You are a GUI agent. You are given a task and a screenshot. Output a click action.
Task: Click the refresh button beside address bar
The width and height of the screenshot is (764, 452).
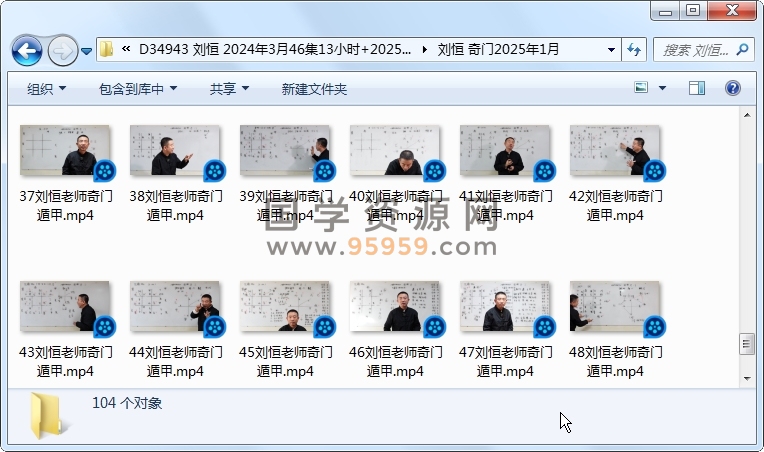tap(634, 49)
